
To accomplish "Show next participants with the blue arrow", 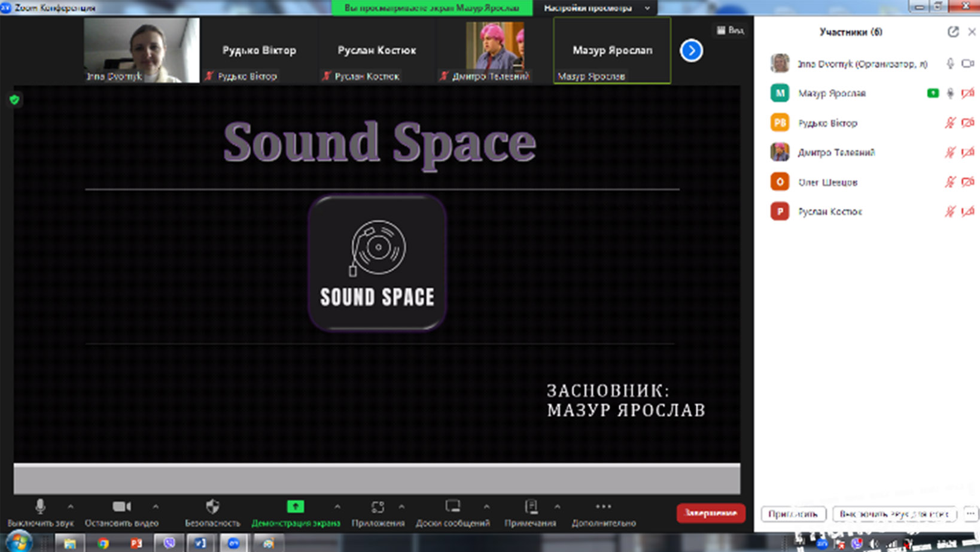I will point(691,50).
